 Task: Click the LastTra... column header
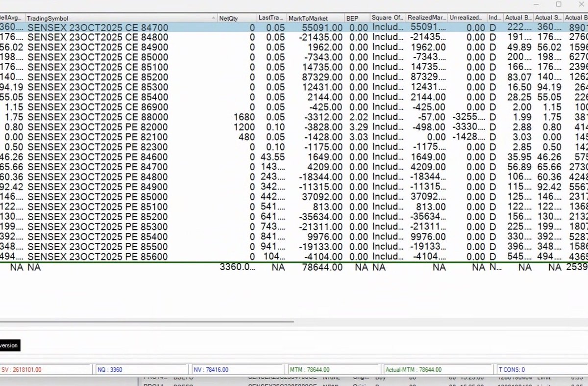pyautogui.click(x=271, y=18)
